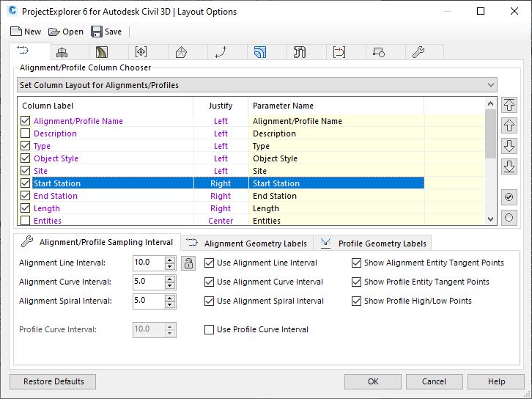This screenshot has width=532, height=399.
Task: Decrease the Alignment Spiral Interval value
Action: point(170,304)
